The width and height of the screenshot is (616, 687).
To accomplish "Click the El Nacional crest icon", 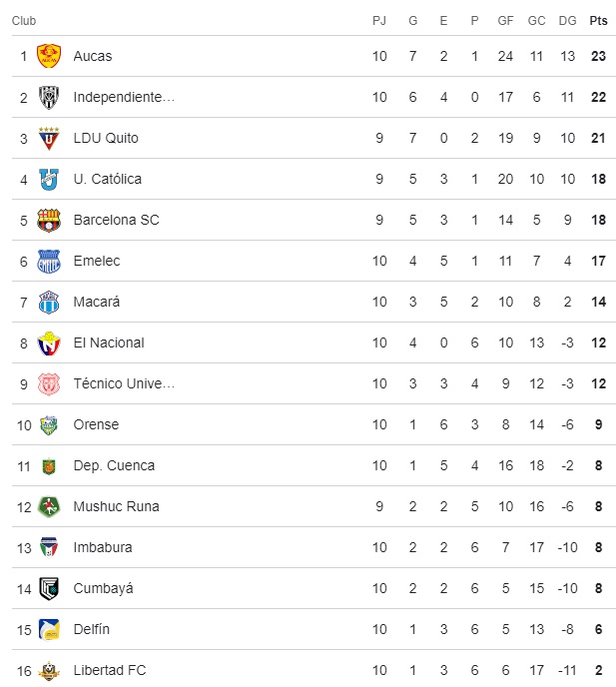I will click(x=49, y=343).
